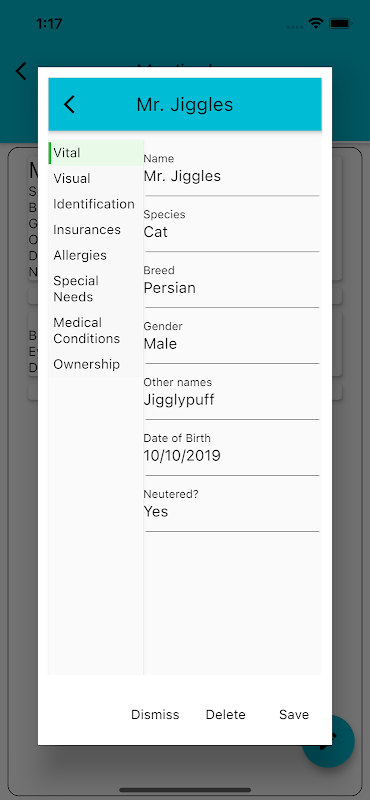Switch to the Visual tab
The width and height of the screenshot is (370, 800).
[96, 179]
